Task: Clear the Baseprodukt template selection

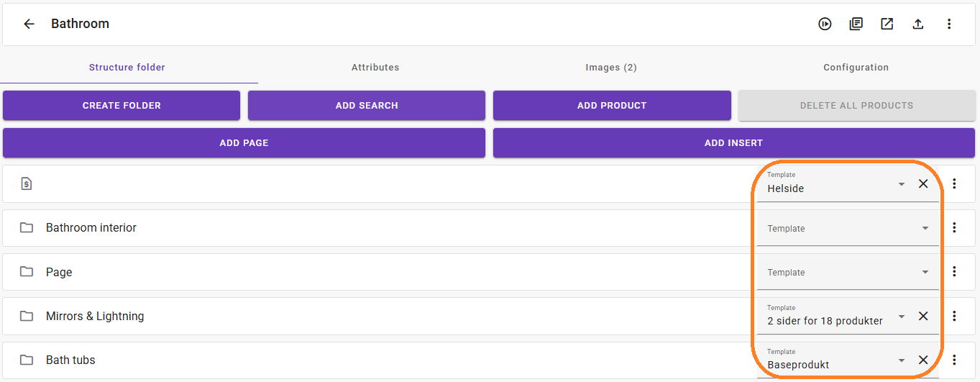Action: pos(923,360)
